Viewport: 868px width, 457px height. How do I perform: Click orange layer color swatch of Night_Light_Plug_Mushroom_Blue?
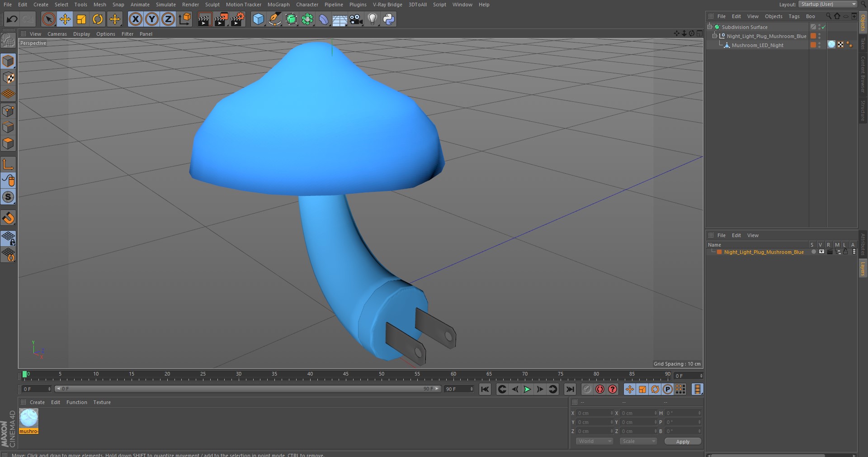click(x=719, y=252)
